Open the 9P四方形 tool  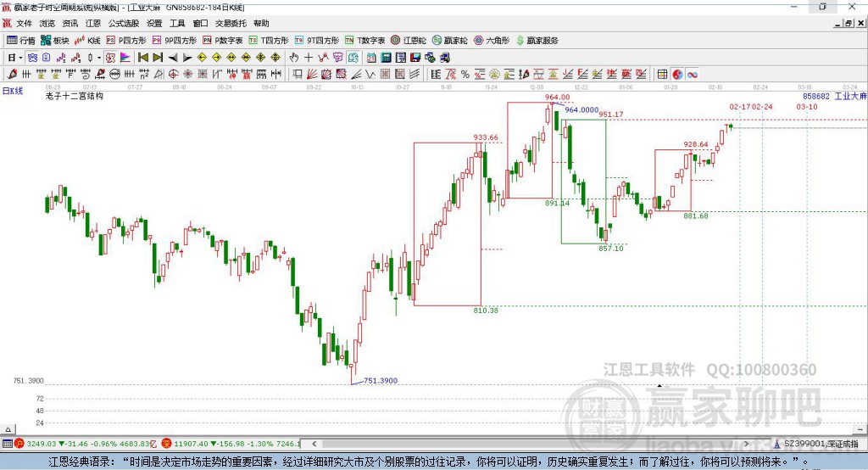pos(175,41)
